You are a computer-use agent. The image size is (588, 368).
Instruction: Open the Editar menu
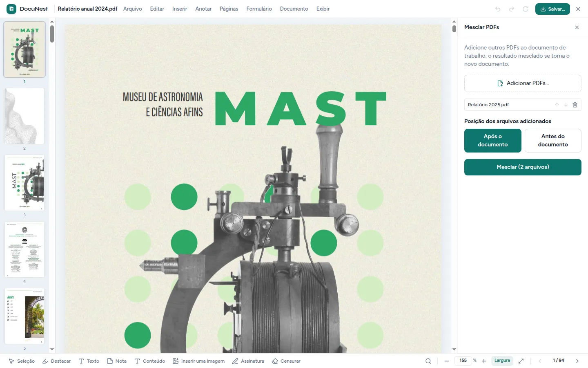pyautogui.click(x=157, y=9)
